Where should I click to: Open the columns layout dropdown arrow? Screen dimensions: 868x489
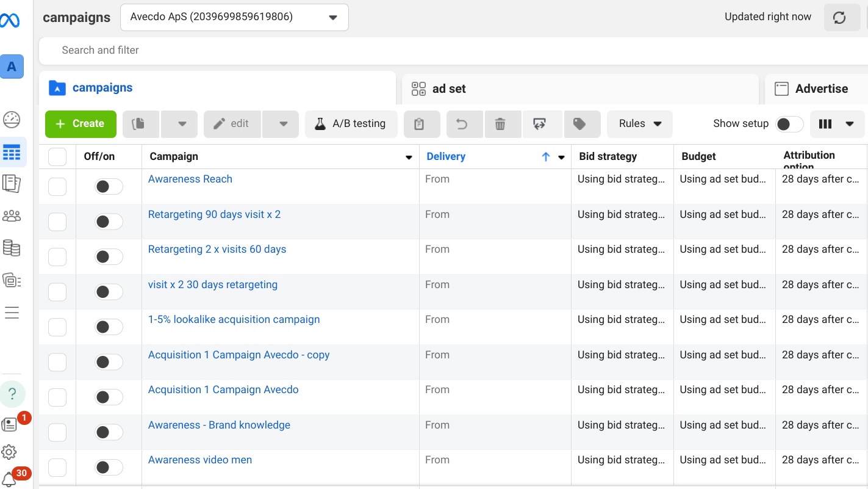point(850,124)
